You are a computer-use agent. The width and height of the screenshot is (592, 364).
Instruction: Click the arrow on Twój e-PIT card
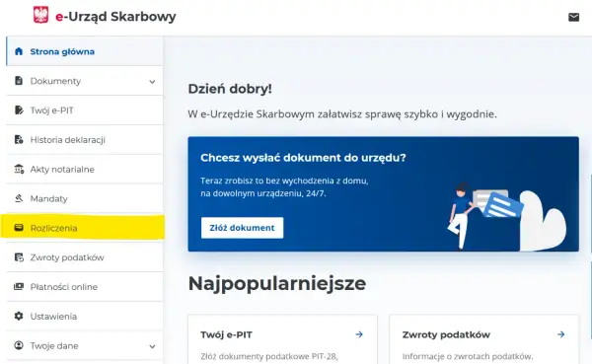pyautogui.click(x=359, y=334)
